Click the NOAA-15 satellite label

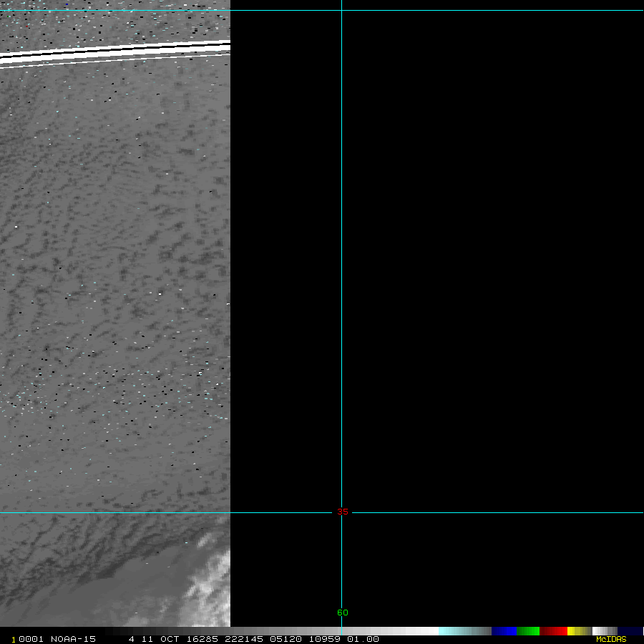pyautogui.click(x=73, y=639)
